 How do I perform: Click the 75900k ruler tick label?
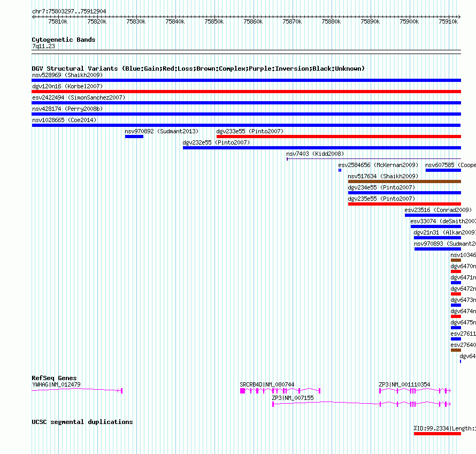click(x=409, y=21)
